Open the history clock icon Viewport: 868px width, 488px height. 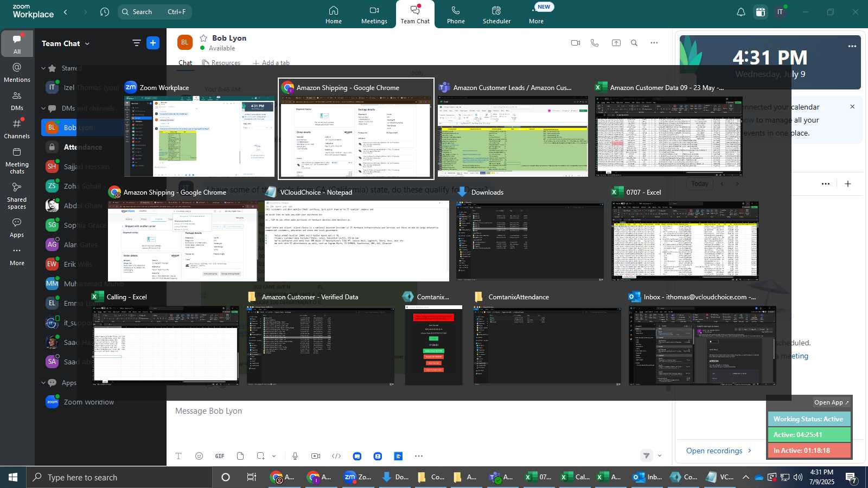[105, 12]
